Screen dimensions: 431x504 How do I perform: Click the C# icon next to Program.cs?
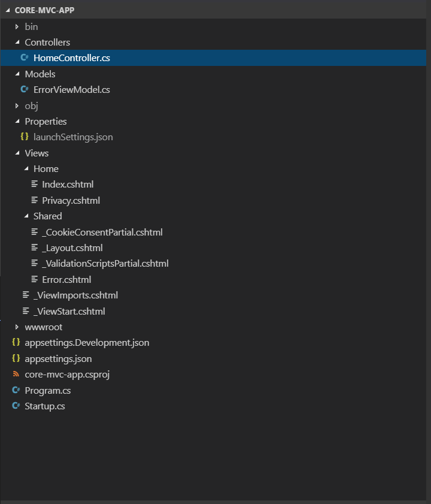16,391
